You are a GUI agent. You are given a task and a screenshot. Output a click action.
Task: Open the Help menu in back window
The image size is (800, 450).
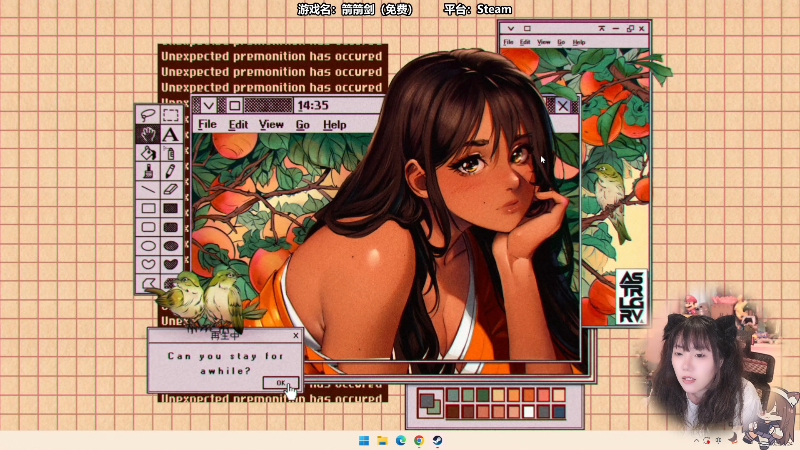click(579, 42)
